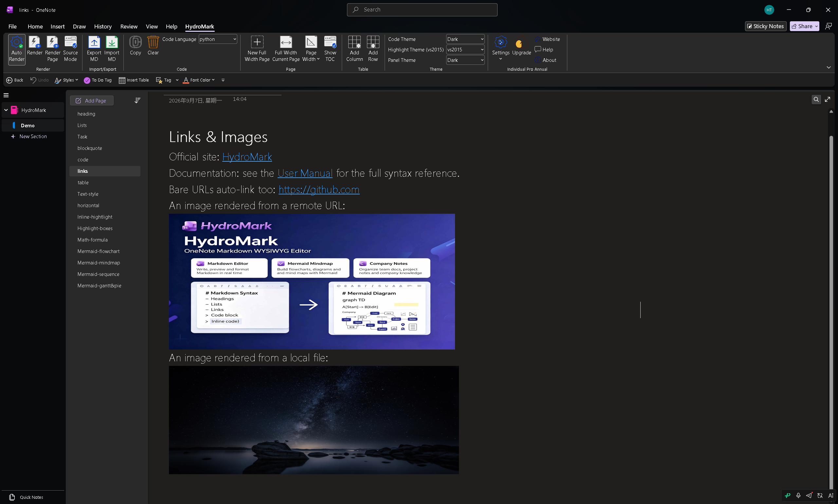Open Customize Quick Access Toolbar arrow

click(x=223, y=80)
